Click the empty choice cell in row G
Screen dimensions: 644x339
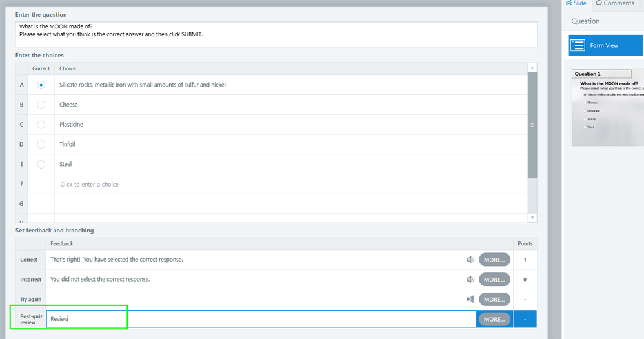coord(291,204)
